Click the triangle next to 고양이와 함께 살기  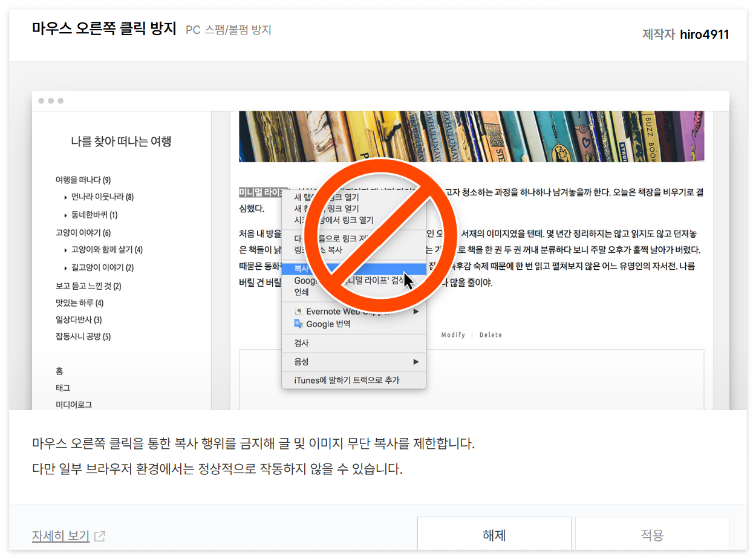tap(65, 249)
